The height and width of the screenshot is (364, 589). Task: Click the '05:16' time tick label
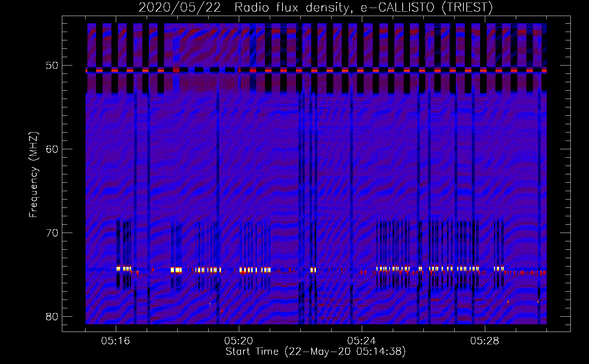pos(116,341)
